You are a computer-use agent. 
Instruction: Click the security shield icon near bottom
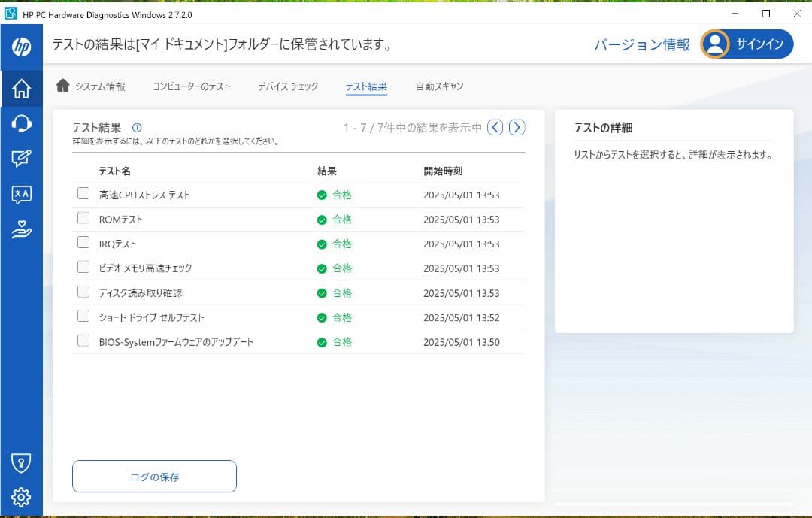(x=21, y=462)
